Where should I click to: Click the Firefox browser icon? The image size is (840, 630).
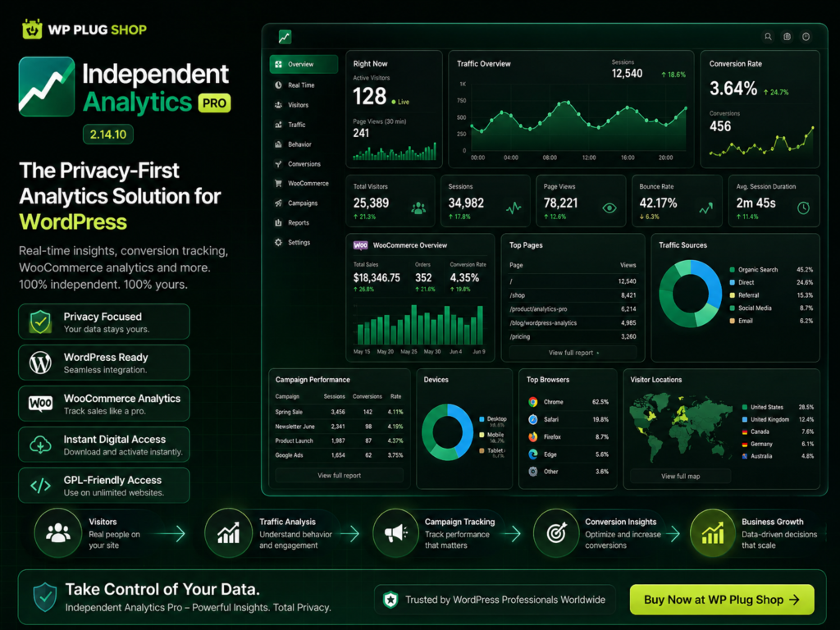click(533, 436)
